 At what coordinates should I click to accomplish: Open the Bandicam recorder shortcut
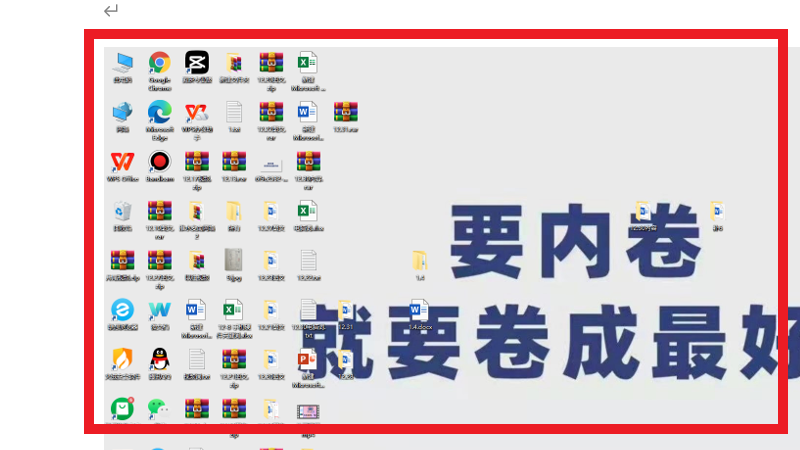160,162
